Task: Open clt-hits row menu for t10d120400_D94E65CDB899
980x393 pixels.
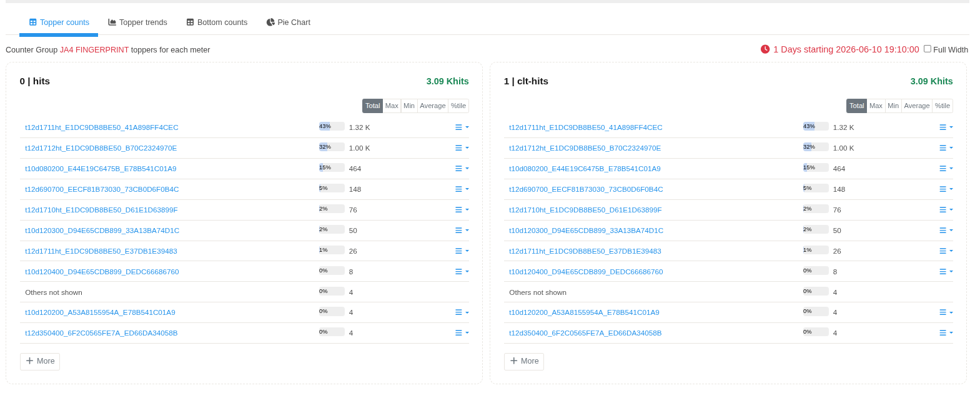Action: [x=946, y=272]
